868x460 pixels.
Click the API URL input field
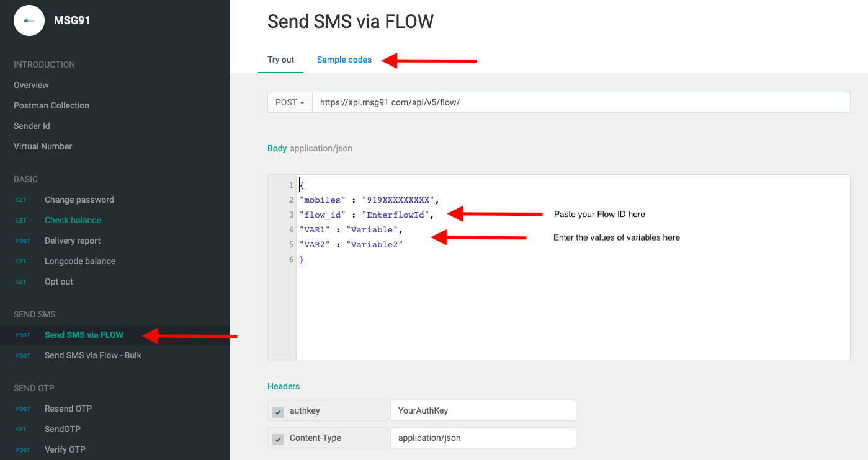click(581, 102)
